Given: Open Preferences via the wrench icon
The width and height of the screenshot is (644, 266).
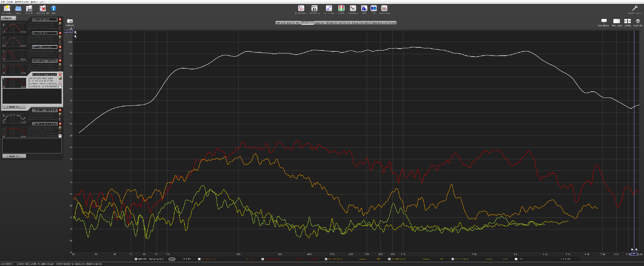Looking at the screenshot, I should 635,8.
